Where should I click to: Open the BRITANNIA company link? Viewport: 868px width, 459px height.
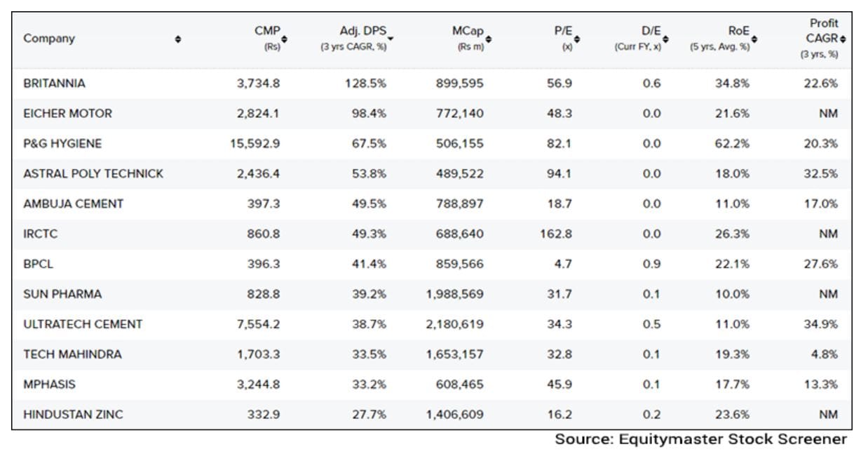pos(54,84)
